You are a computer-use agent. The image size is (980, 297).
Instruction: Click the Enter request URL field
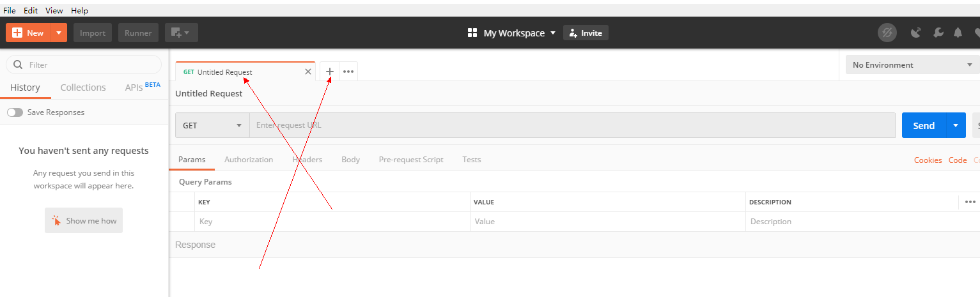tap(572, 125)
